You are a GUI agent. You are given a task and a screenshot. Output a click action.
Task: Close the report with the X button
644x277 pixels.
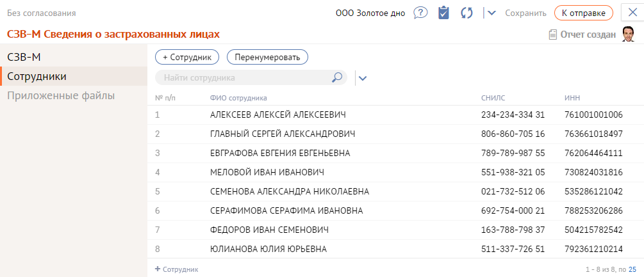click(632, 13)
